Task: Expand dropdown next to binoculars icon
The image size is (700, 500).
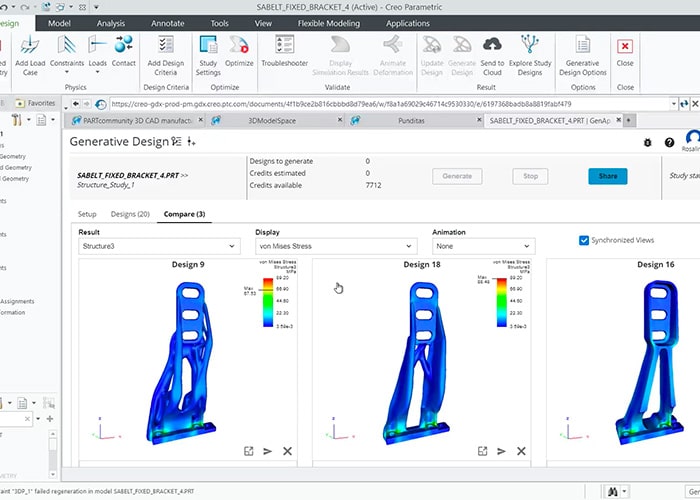Action: pos(624,492)
